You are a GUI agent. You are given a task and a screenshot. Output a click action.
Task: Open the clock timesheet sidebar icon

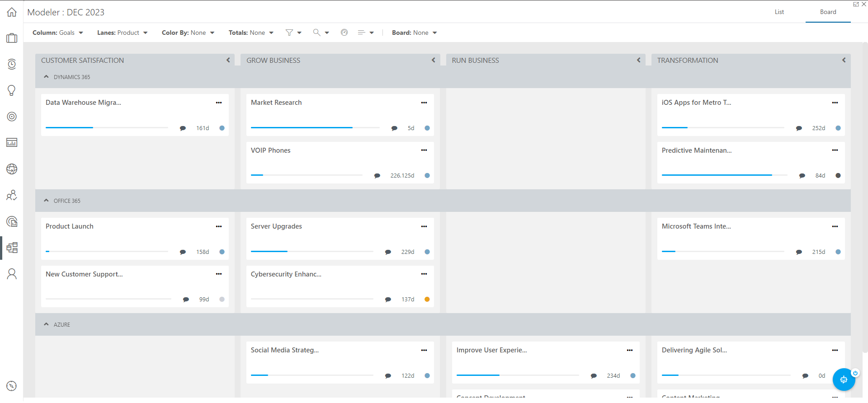click(12, 64)
